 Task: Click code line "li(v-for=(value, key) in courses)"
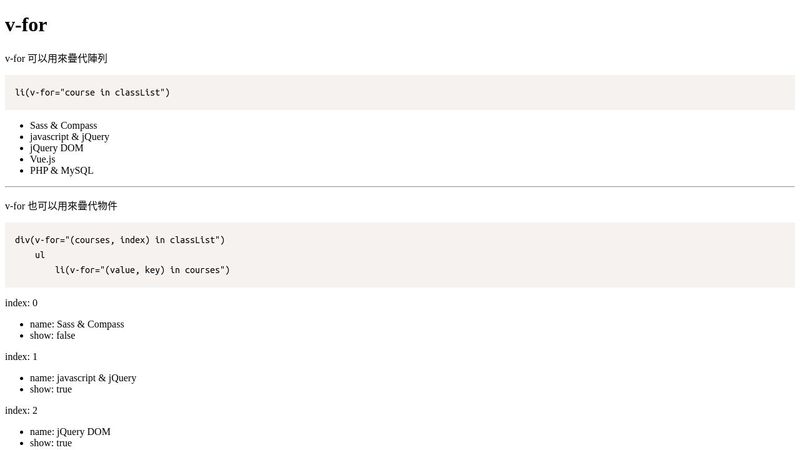click(142, 270)
